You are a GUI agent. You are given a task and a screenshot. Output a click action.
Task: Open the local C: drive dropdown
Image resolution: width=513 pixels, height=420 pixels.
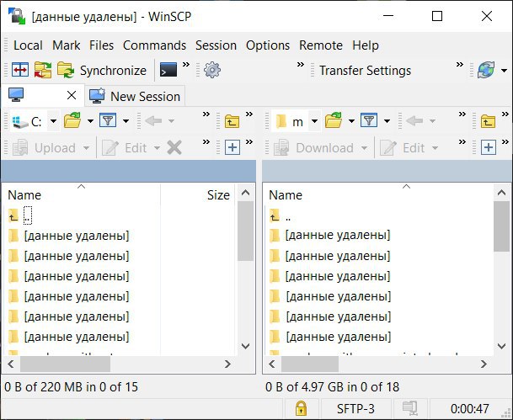click(54, 121)
